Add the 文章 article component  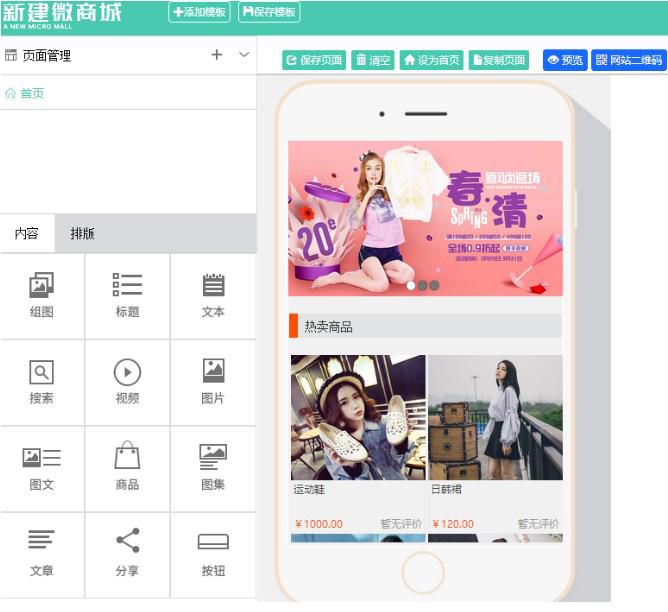[42, 555]
